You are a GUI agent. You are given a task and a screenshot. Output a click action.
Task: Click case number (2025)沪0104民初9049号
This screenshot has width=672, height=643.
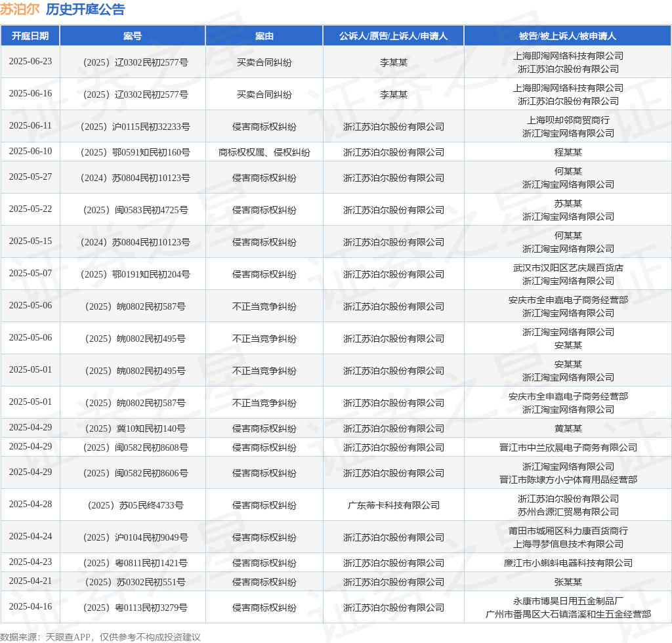point(135,537)
